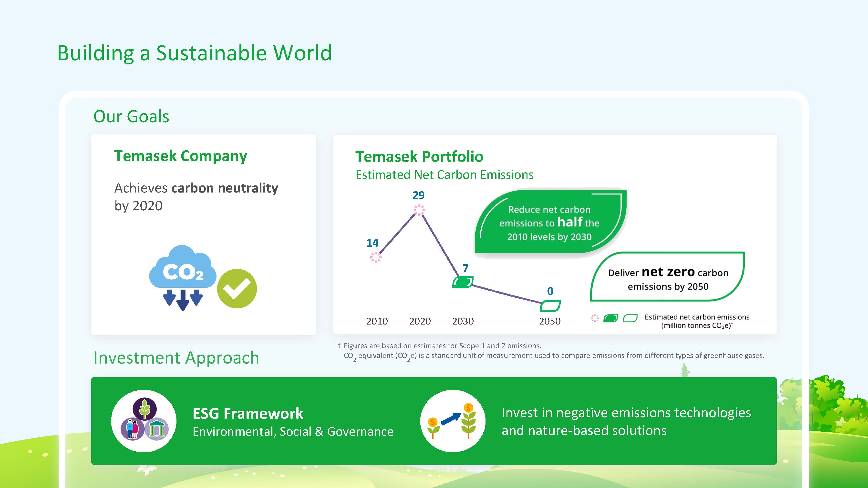Viewport: 868px width, 488px height.
Task: Click the value 29 on chart
Action: pos(418,195)
